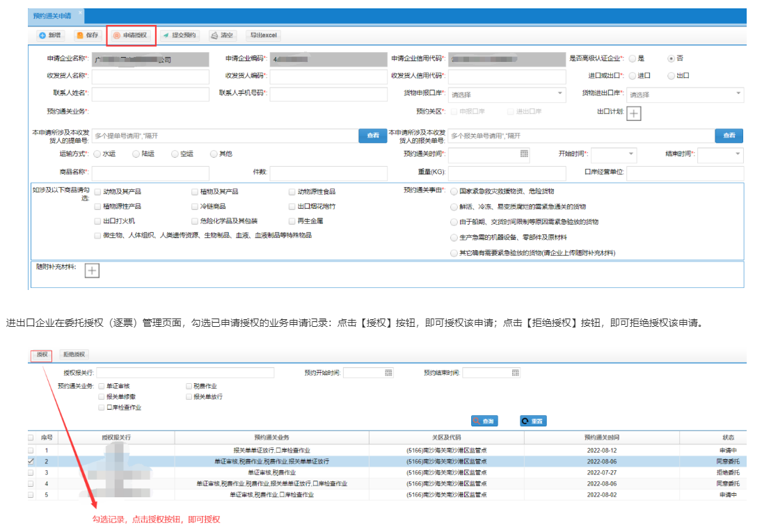Click the 授权 authorize button

42,355
